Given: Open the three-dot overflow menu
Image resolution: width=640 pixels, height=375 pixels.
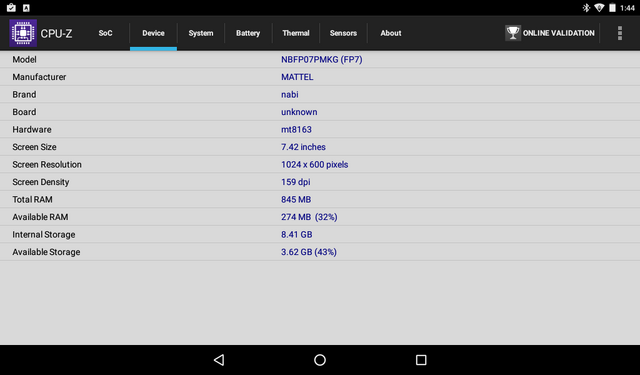Looking at the screenshot, I should [620, 33].
